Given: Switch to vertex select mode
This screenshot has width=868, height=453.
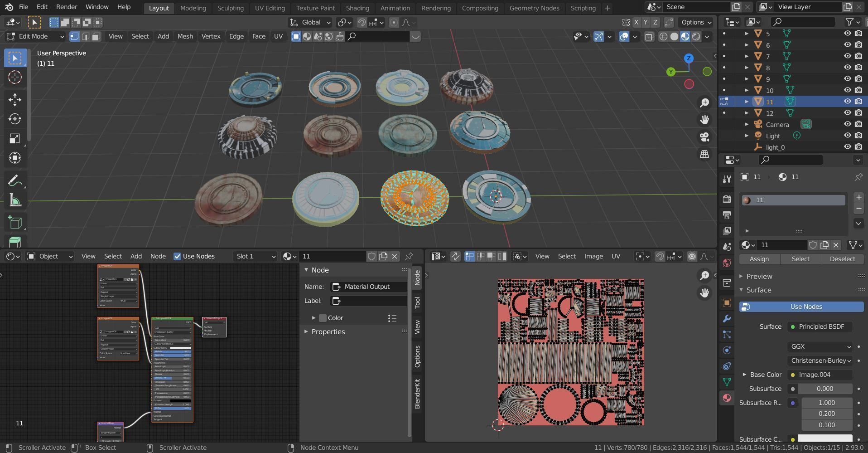Looking at the screenshot, I should click(x=74, y=36).
